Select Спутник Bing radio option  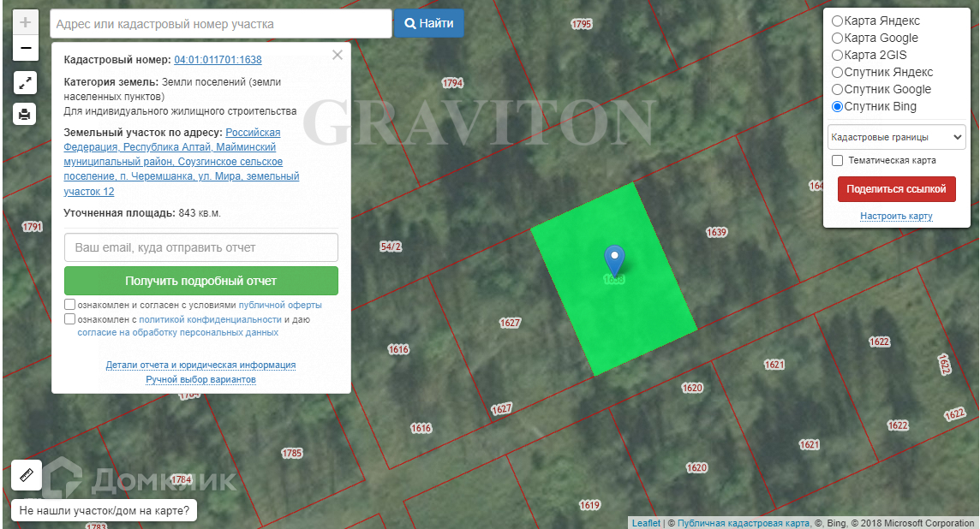pos(838,107)
